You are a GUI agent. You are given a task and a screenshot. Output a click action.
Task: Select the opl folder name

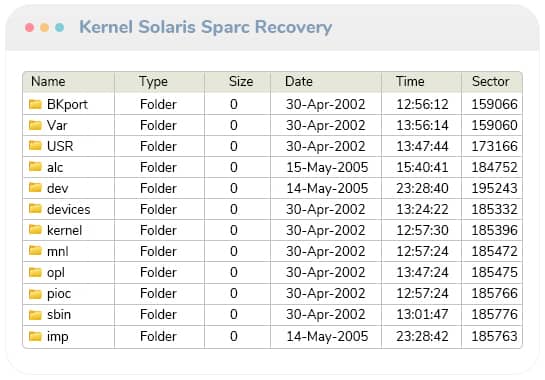pyautogui.click(x=56, y=273)
